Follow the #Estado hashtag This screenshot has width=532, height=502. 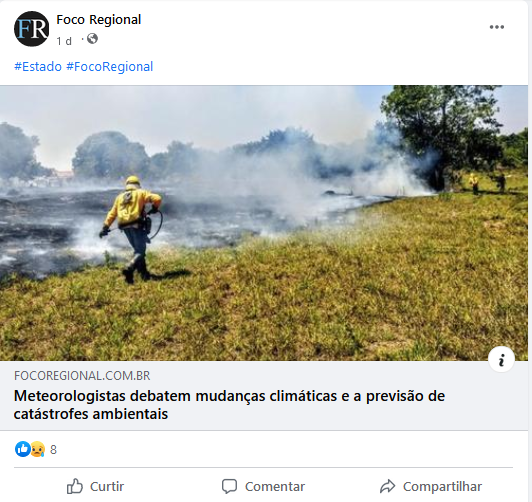click(38, 66)
